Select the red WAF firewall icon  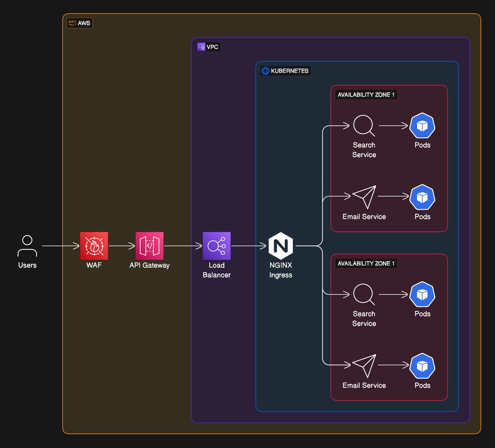(x=94, y=246)
